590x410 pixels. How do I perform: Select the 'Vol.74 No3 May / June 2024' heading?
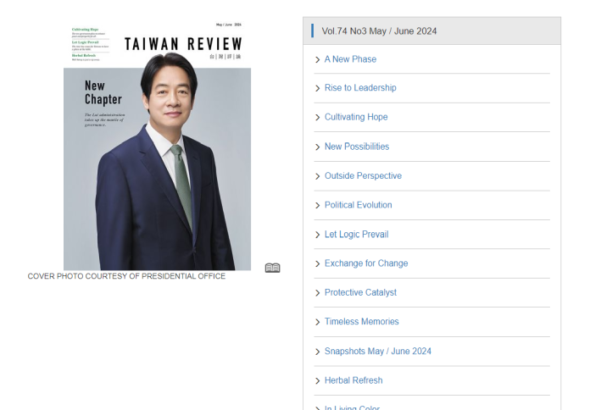point(379,31)
